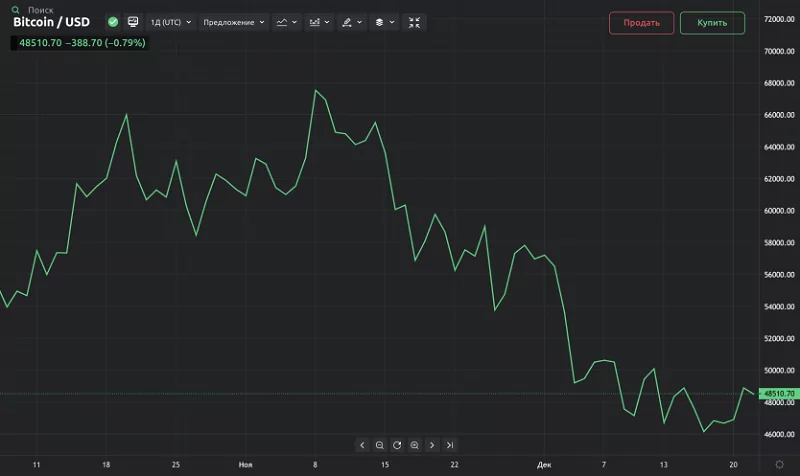
Task: Click the green verified checkmark badge
Action: [x=112, y=21]
